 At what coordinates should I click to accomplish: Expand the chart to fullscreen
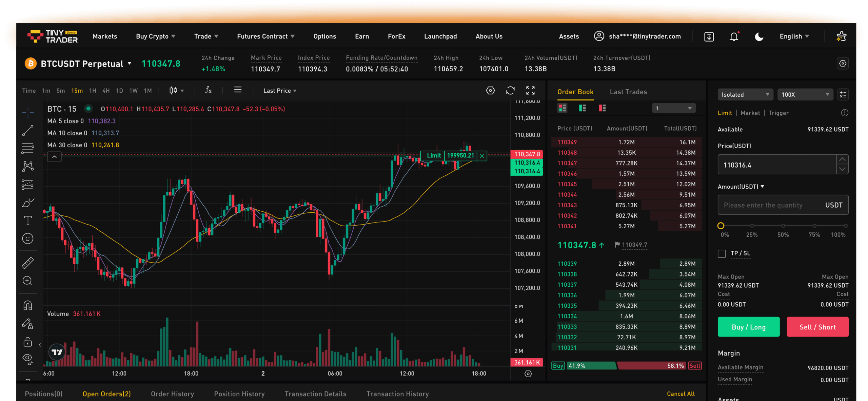click(531, 90)
